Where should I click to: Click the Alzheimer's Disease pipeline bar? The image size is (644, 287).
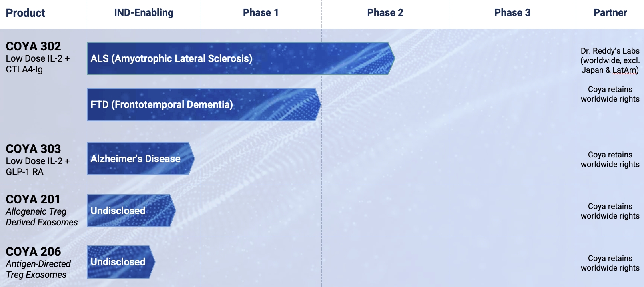point(140,159)
